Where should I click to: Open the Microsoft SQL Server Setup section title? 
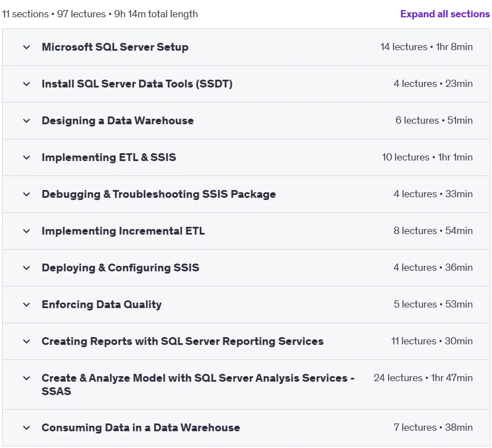pos(115,47)
